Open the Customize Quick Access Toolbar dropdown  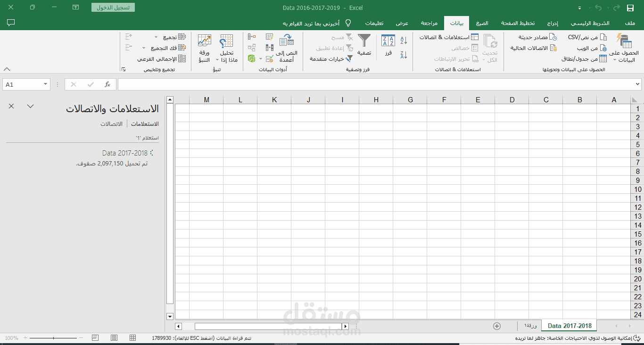(579, 8)
